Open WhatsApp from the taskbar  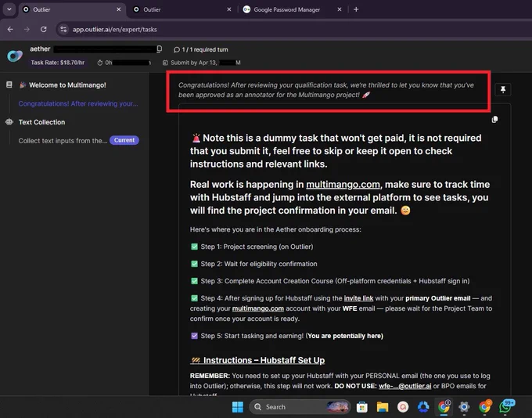505,406
